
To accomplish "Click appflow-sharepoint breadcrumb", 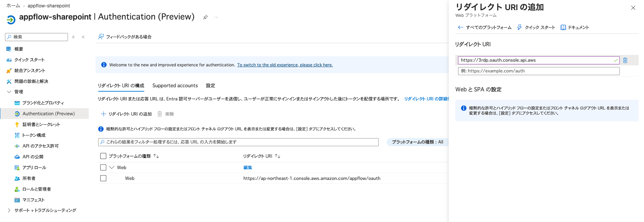I will coord(49,6).
